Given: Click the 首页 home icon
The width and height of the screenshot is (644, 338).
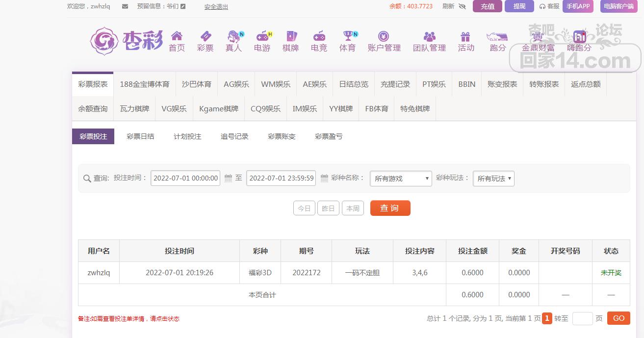Looking at the screenshot, I should (x=177, y=36).
